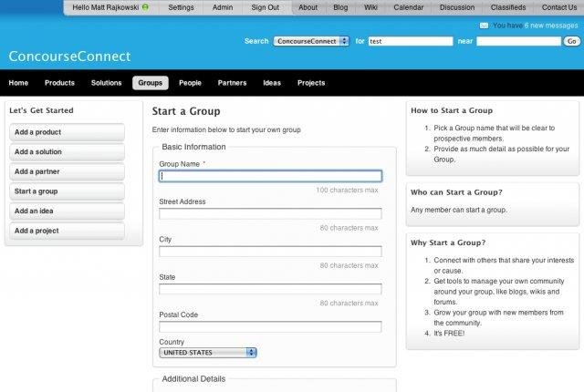Click the Add a product button
Viewport: 584px width, 392px height.
tap(67, 132)
